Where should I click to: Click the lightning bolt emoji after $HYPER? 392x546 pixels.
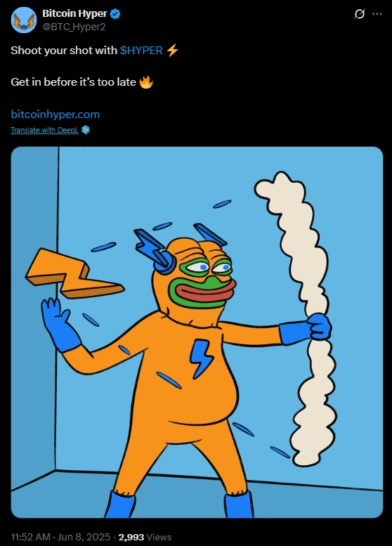click(x=172, y=50)
